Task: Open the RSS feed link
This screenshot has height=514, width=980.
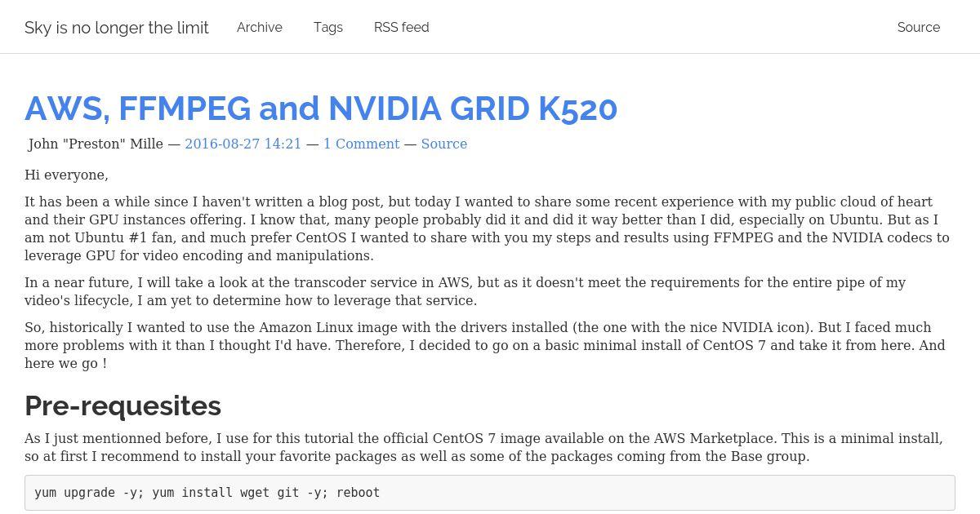Action: pos(402,27)
